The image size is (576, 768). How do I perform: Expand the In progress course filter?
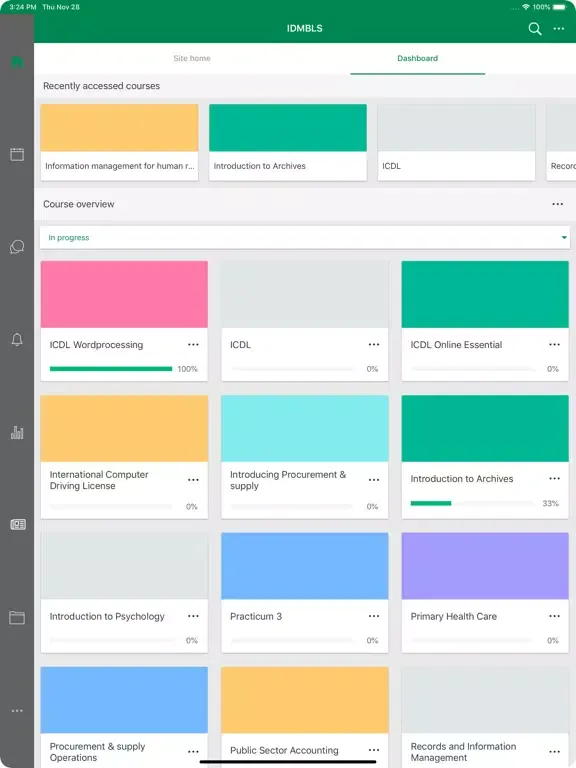(x=305, y=238)
